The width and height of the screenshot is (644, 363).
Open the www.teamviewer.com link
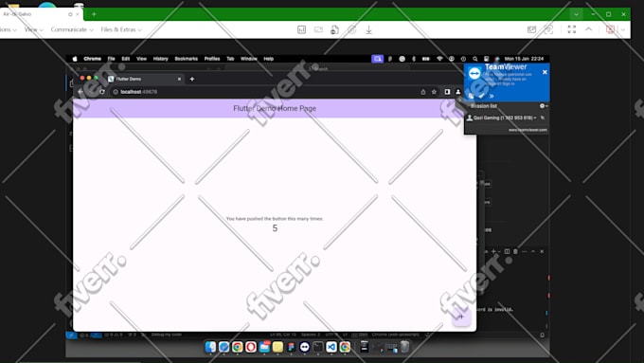click(x=528, y=130)
